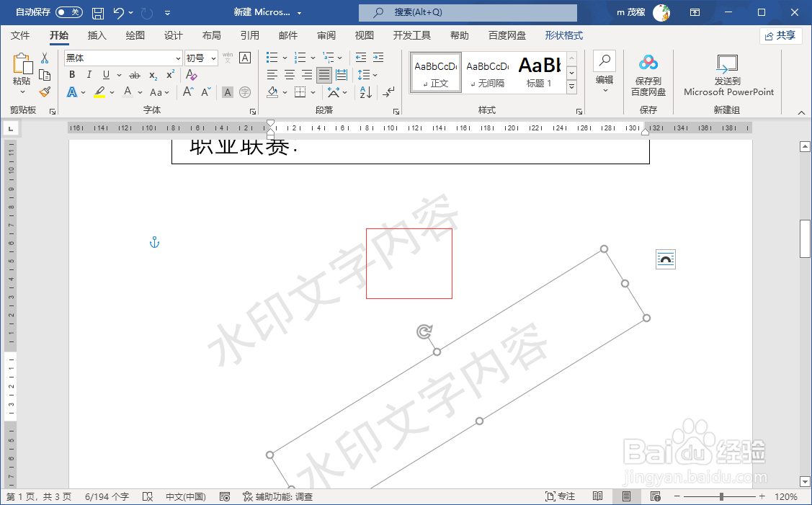Viewport: 812px width, 505px height.
Task: Increase font size with A-up
Action: (x=189, y=92)
